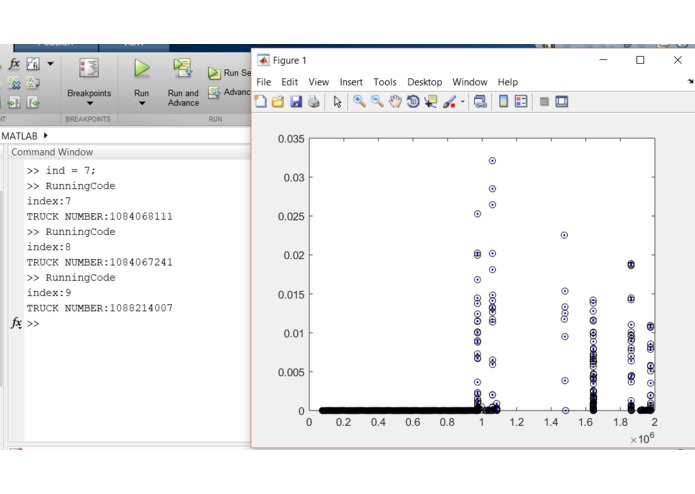
Task: Click the text 'TRUCK NUMBER:1084067241'
Action: click(100, 262)
